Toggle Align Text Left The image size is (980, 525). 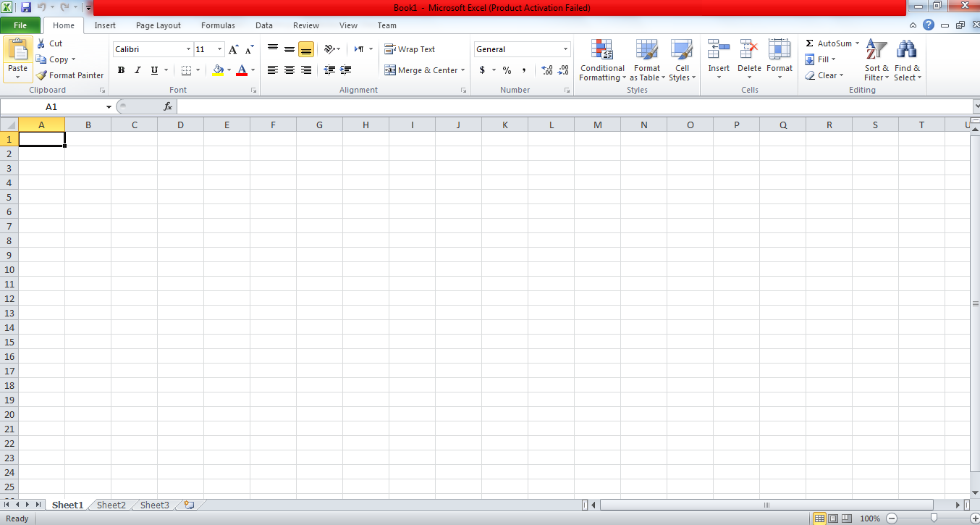coord(273,70)
